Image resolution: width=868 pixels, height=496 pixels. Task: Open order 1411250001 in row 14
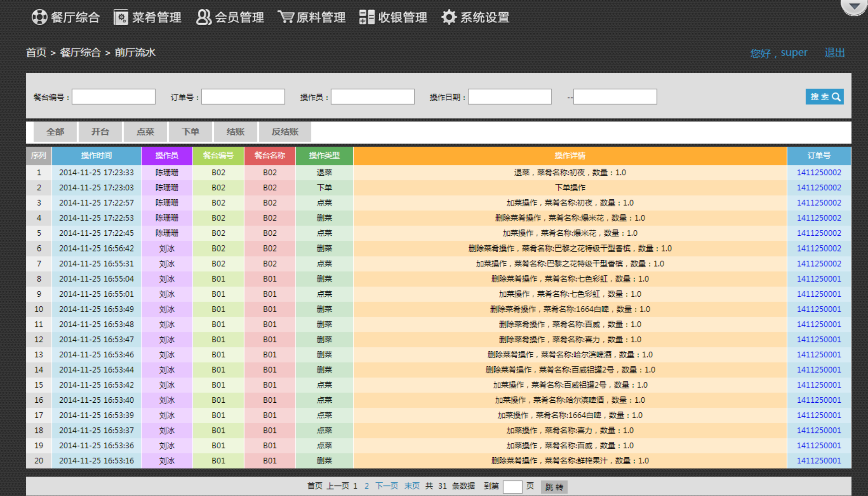819,370
